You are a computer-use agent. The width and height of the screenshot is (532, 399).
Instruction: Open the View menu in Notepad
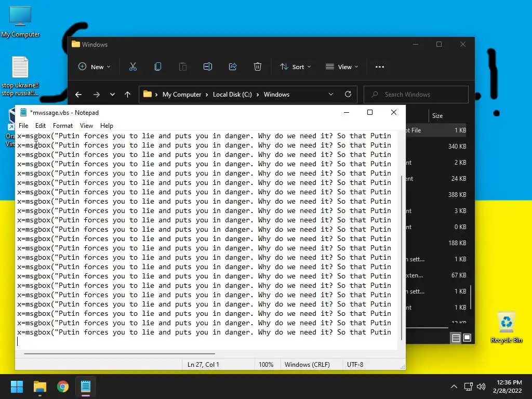click(87, 126)
